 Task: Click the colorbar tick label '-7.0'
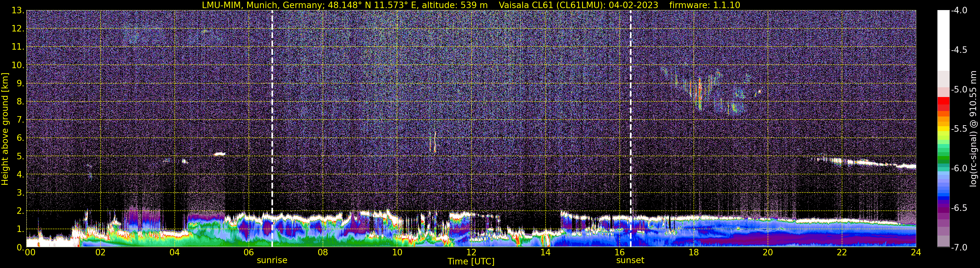tap(959, 247)
